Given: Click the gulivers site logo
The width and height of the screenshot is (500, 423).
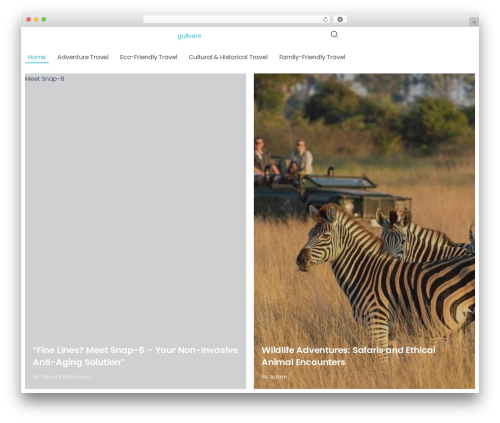Looking at the screenshot, I should click(189, 36).
